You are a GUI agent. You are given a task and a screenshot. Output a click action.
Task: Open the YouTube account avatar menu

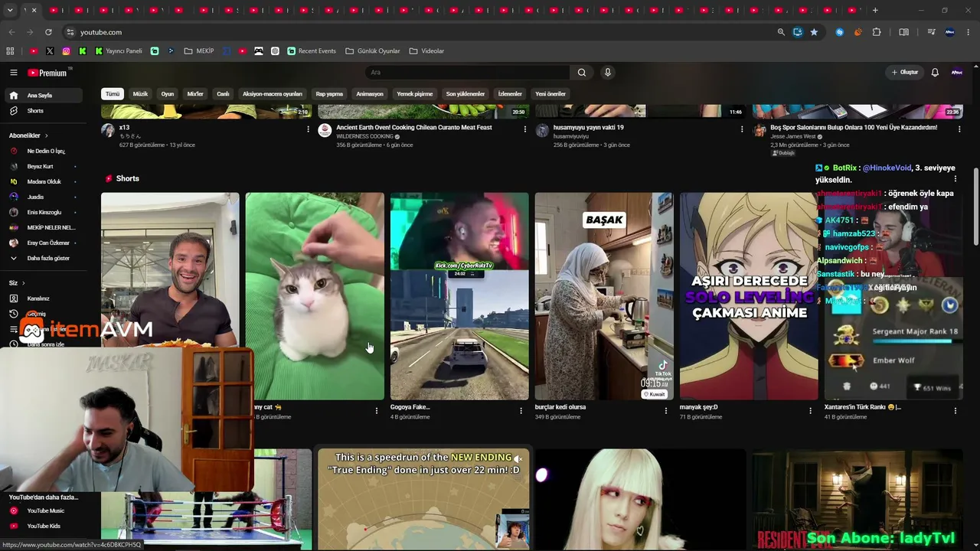coord(957,73)
